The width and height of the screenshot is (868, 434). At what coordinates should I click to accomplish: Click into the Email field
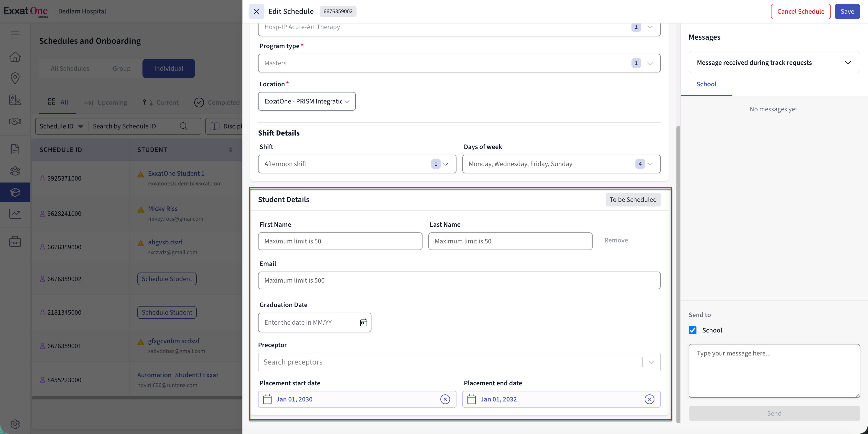(459, 280)
